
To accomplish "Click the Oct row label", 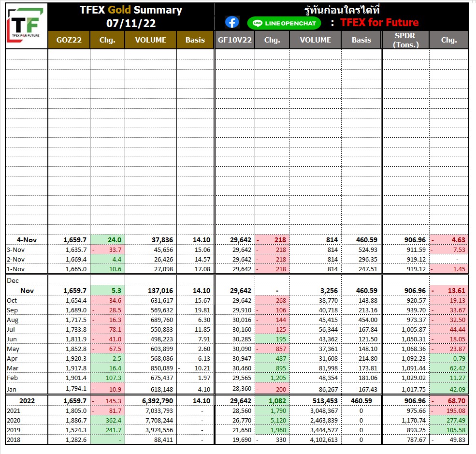I will 12,301.
